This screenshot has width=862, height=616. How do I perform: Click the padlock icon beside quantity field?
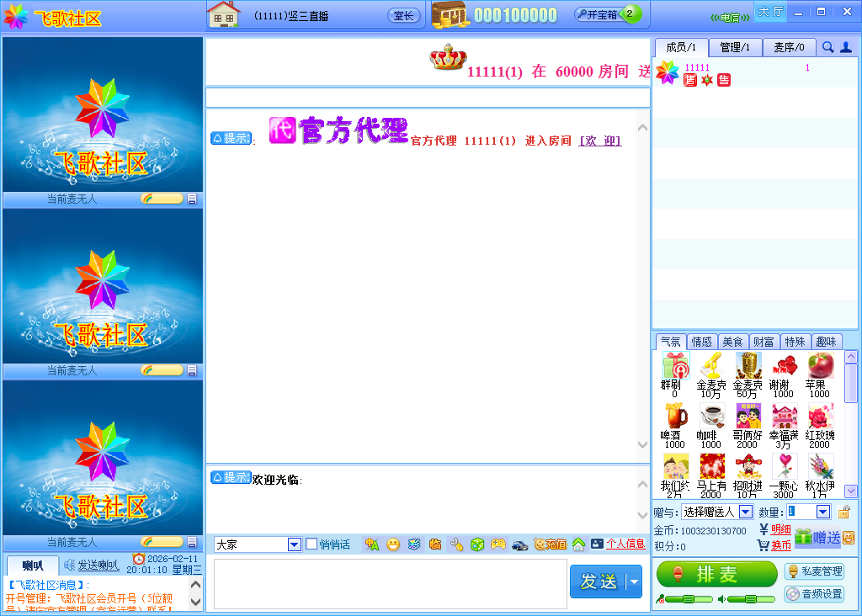[843, 512]
